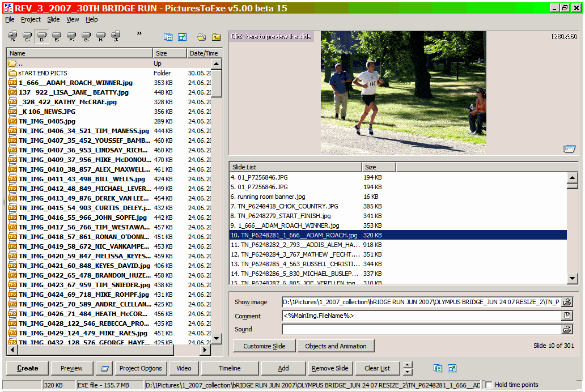Click the Customize Slide button

click(264, 346)
